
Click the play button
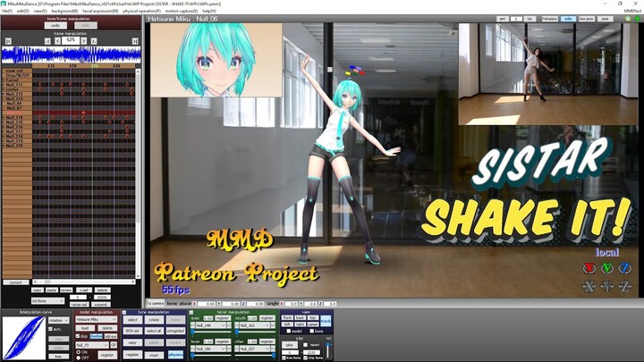point(290,345)
